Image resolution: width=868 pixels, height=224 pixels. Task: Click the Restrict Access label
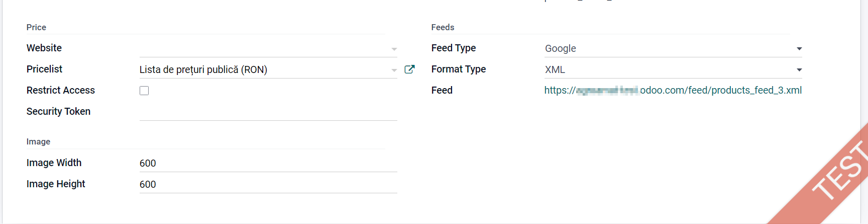click(61, 90)
